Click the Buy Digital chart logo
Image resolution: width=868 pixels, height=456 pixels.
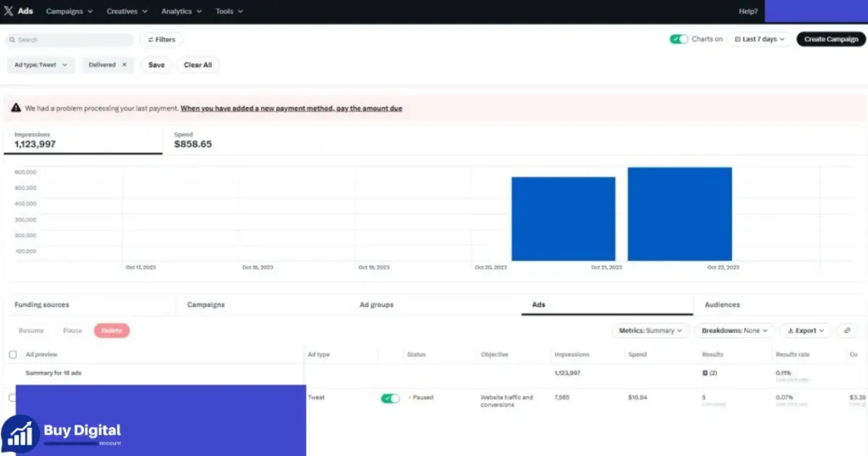(20, 435)
